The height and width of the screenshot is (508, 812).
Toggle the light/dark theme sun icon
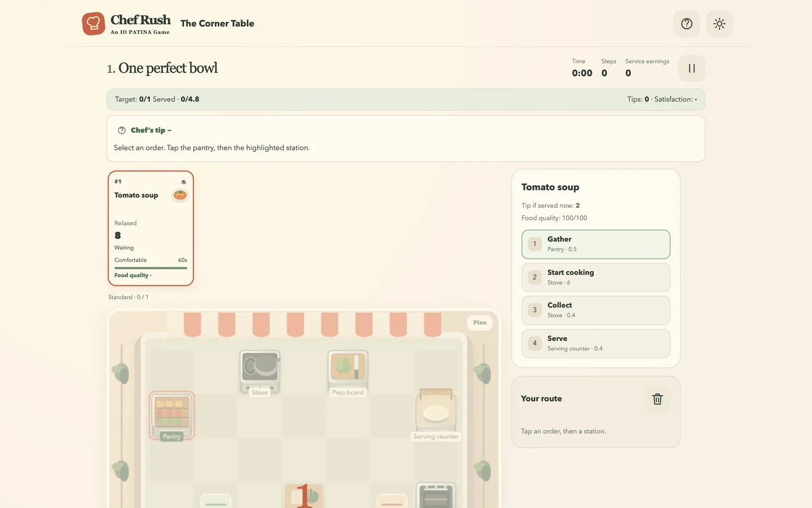click(x=719, y=24)
